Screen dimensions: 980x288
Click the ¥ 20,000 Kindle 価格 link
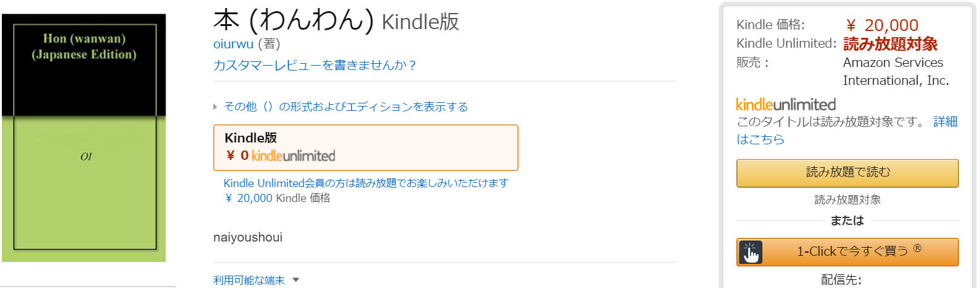coord(277,198)
